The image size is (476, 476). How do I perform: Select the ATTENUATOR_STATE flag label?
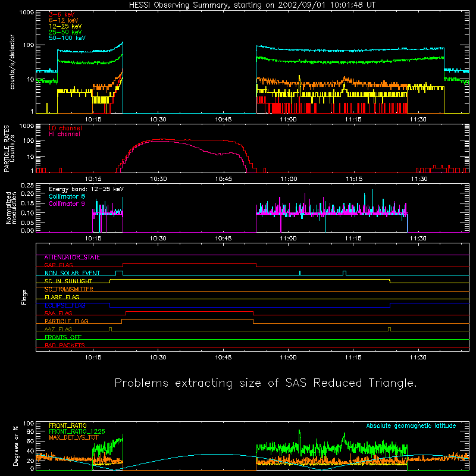coord(72,258)
